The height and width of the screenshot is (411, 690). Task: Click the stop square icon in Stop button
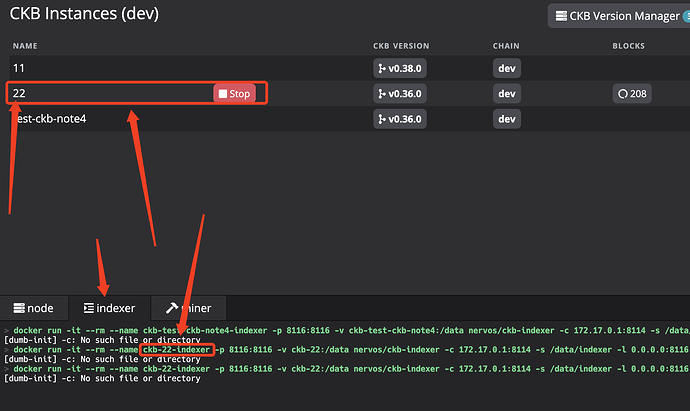click(x=223, y=94)
